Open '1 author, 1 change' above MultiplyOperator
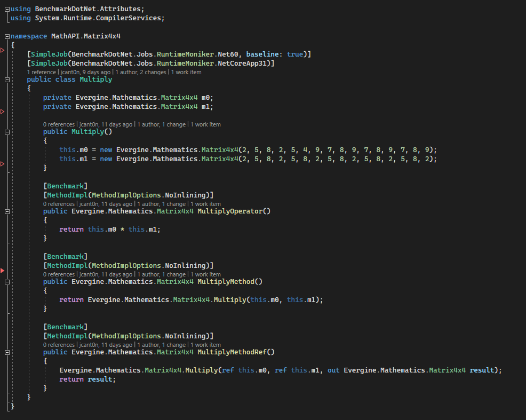This screenshot has height=420, width=526. coord(161,204)
